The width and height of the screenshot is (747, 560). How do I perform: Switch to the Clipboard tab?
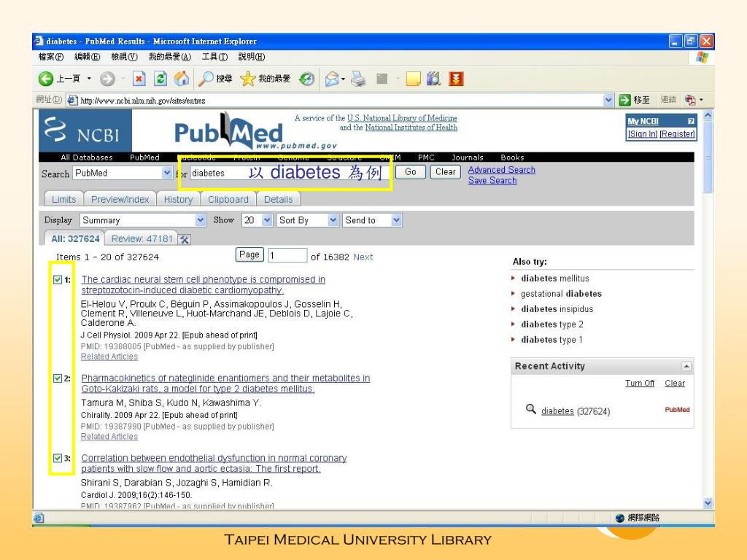(228, 199)
